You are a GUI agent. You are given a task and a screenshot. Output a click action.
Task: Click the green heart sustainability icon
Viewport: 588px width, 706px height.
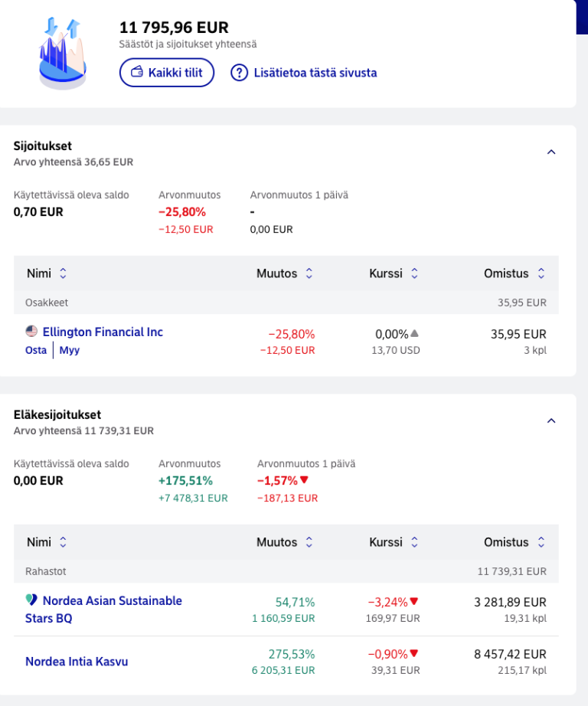31,600
